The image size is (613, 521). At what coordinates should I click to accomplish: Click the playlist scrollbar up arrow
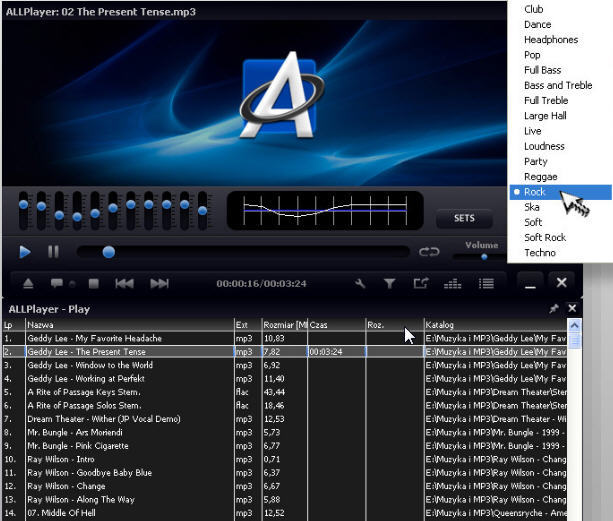[x=574, y=325]
